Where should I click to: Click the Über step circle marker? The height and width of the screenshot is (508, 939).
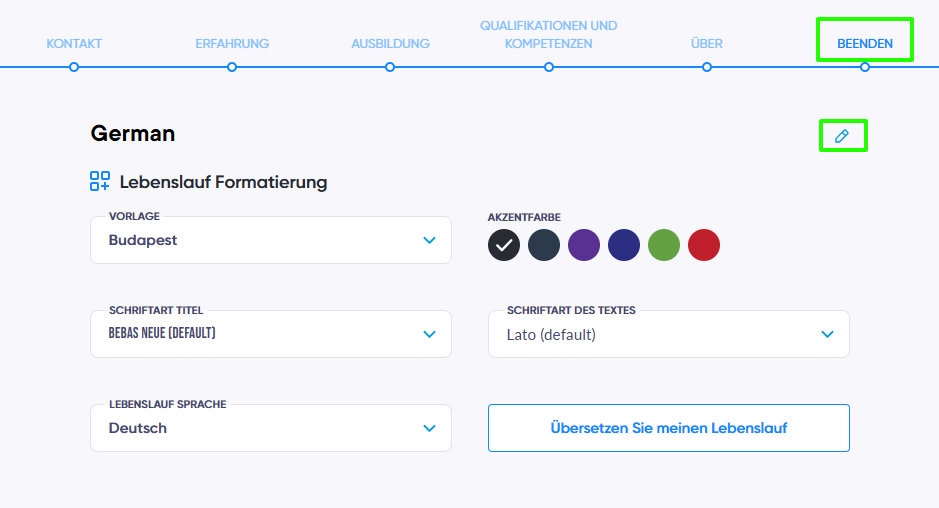click(x=707, y=67)
